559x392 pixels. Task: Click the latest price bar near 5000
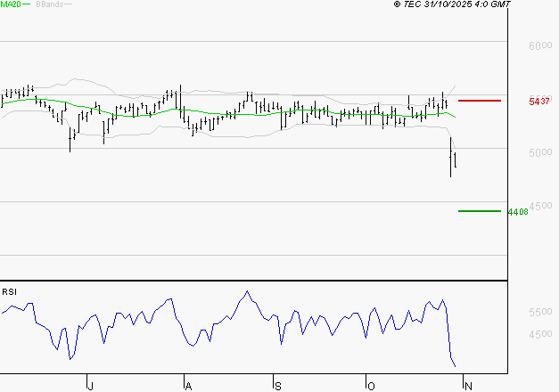[456, 160]
